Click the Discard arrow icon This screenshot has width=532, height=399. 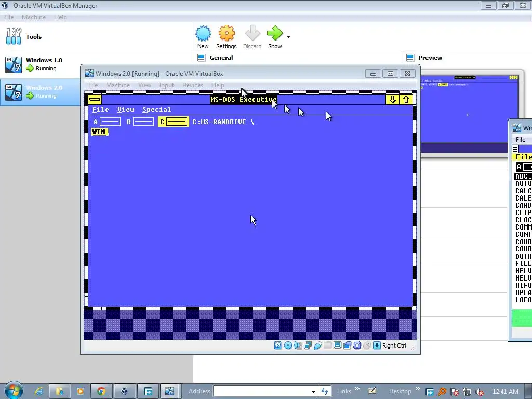(x=252, y=33)
